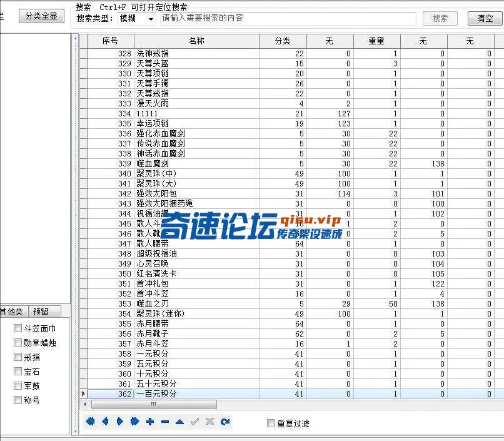
Task: Select the row 赤月靴子
Action: 291,333
